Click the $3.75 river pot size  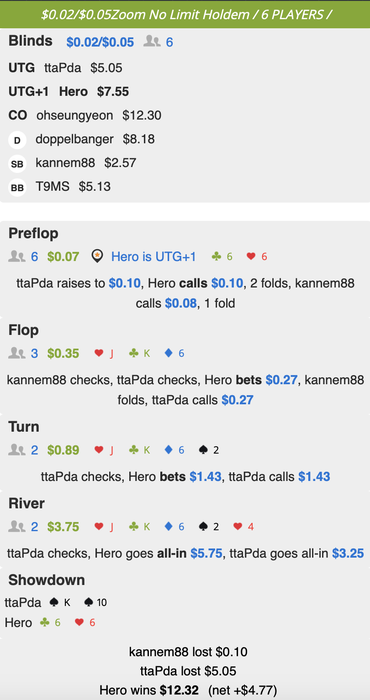[x=63, y=527]
